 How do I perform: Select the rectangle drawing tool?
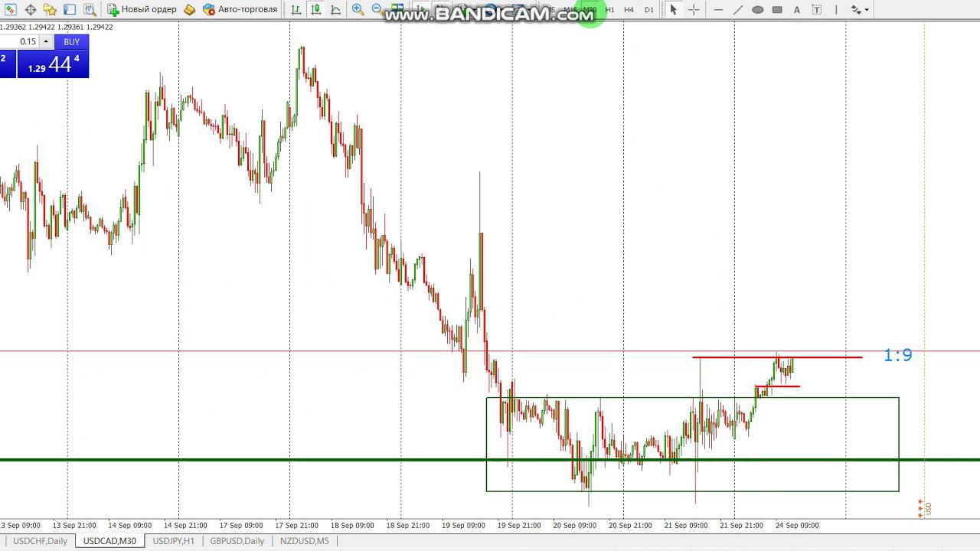pos(777,10)
